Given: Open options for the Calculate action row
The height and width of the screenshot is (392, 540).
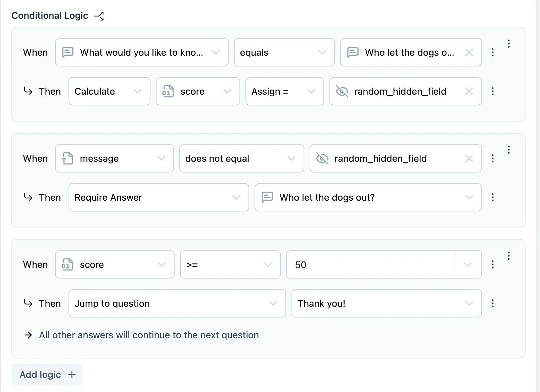Looking at the screenshot, I should pyautogui.click(x=493, y=91).
